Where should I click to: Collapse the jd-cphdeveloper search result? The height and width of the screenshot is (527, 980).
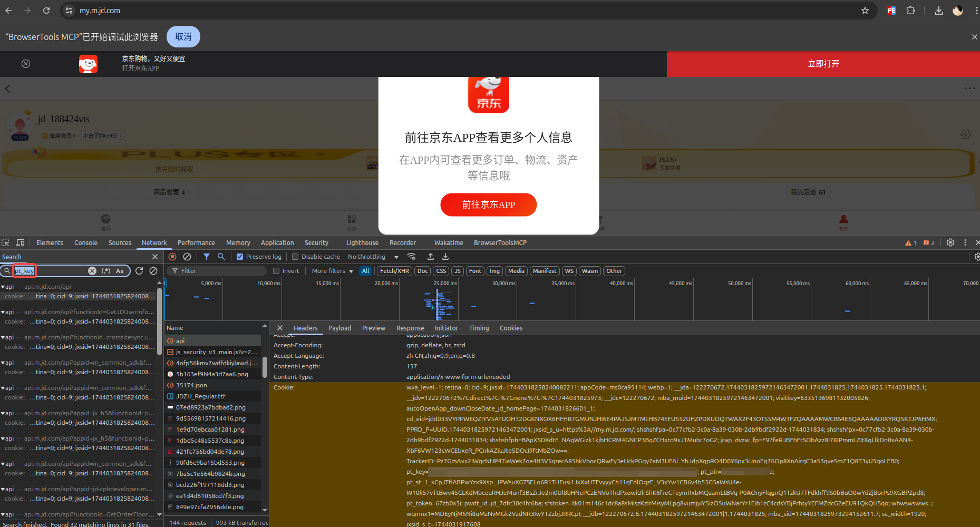click(x=3, y=489)
